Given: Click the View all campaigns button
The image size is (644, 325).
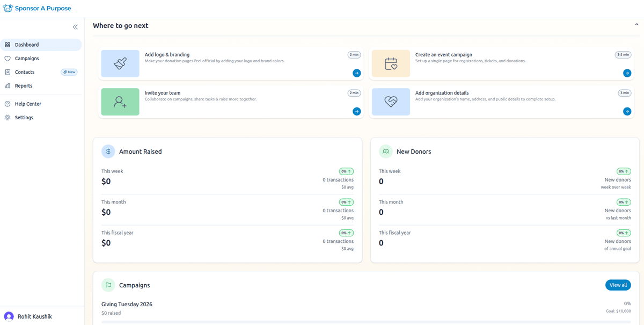Looking at the screenshot, I should tap(618, 285).
